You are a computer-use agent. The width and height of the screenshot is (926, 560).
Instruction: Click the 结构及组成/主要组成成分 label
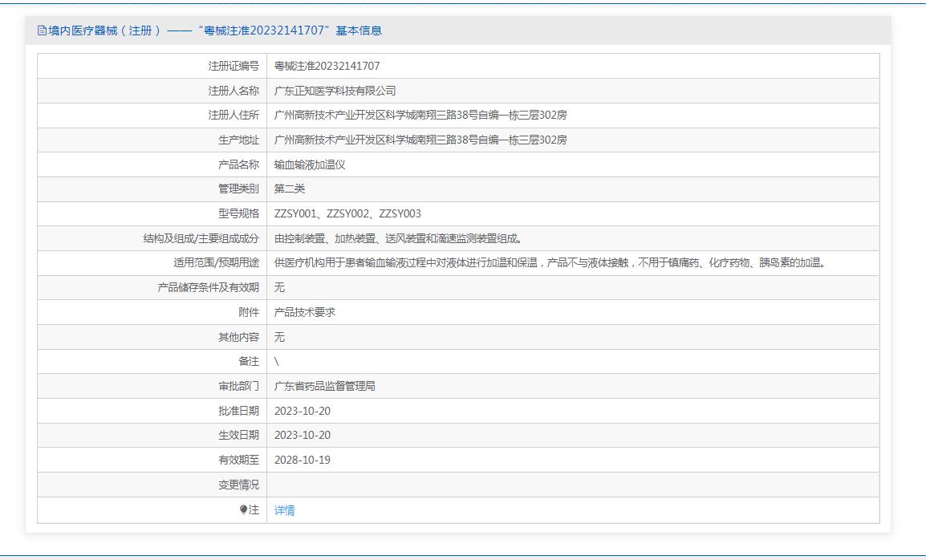pyautogui.click(x=201, y=238)
